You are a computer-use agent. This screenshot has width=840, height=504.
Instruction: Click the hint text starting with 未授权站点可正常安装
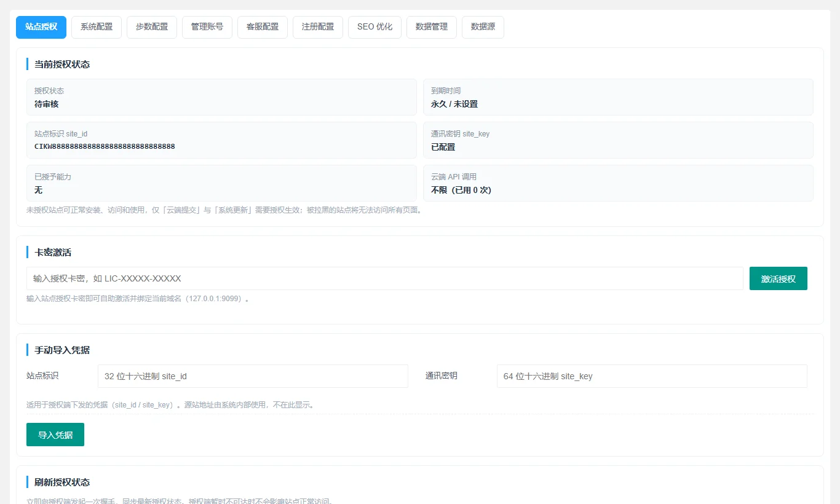(225, 210)
